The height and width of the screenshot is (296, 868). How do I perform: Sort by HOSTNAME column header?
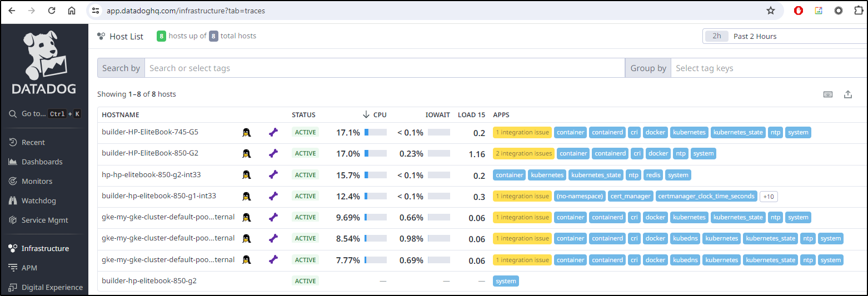coord(121,115)
